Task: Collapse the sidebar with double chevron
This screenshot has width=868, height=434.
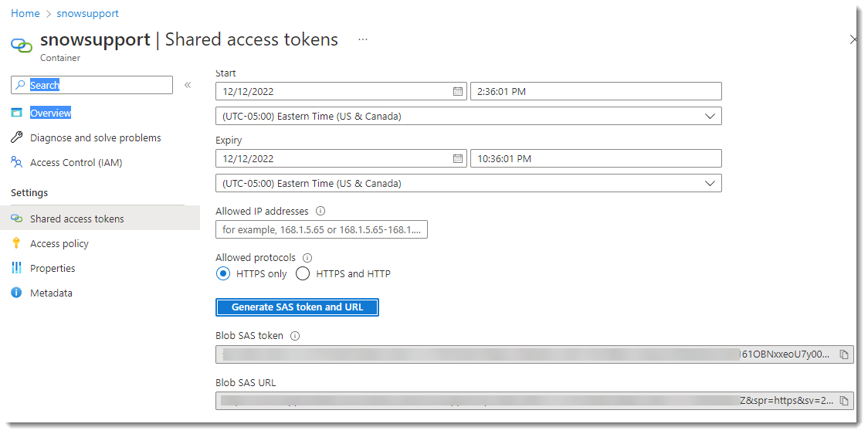Action: point(188,85)
